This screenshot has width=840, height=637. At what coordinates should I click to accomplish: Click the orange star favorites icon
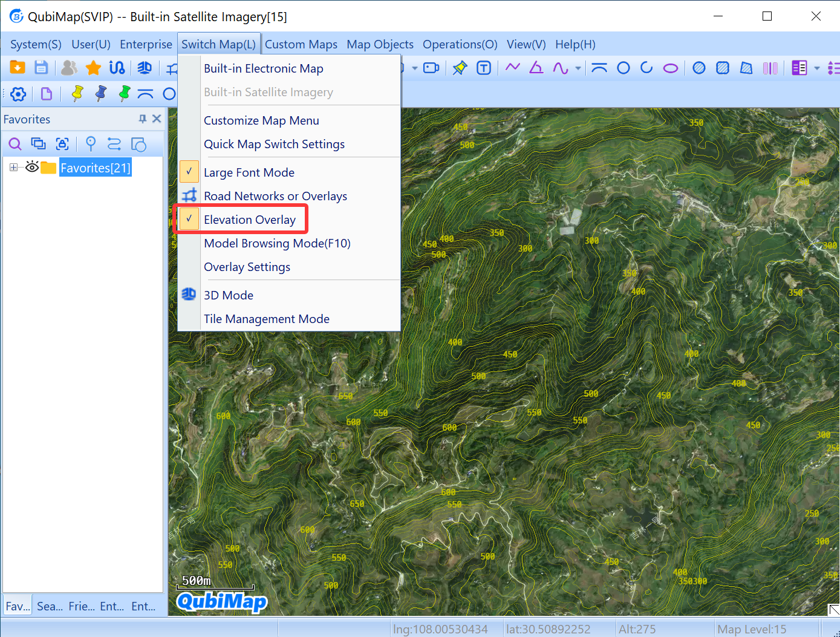(x=93, y=68)
